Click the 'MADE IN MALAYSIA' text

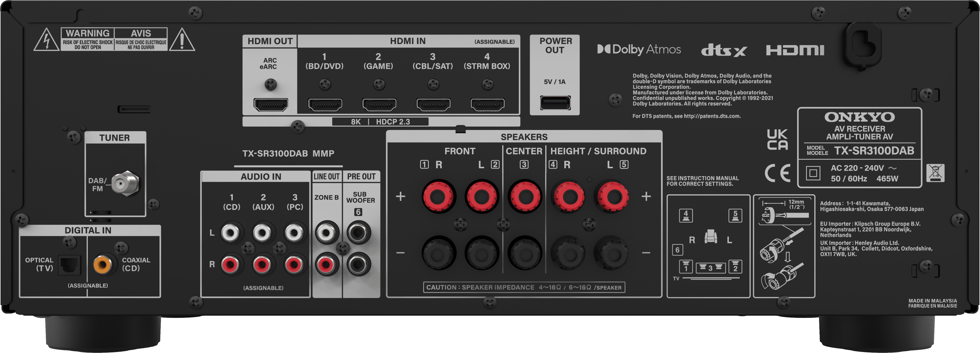[932, 301]
